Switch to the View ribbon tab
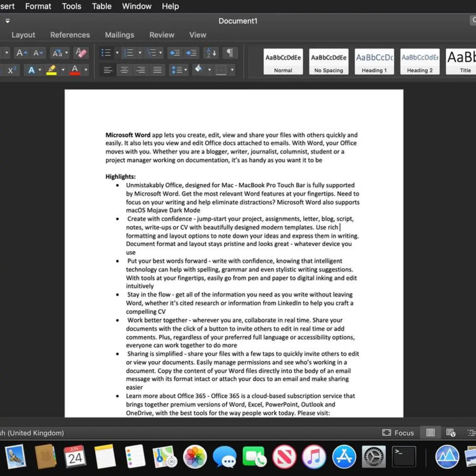Viewport: 476px width, 476px height. click(x=198, y=35)
